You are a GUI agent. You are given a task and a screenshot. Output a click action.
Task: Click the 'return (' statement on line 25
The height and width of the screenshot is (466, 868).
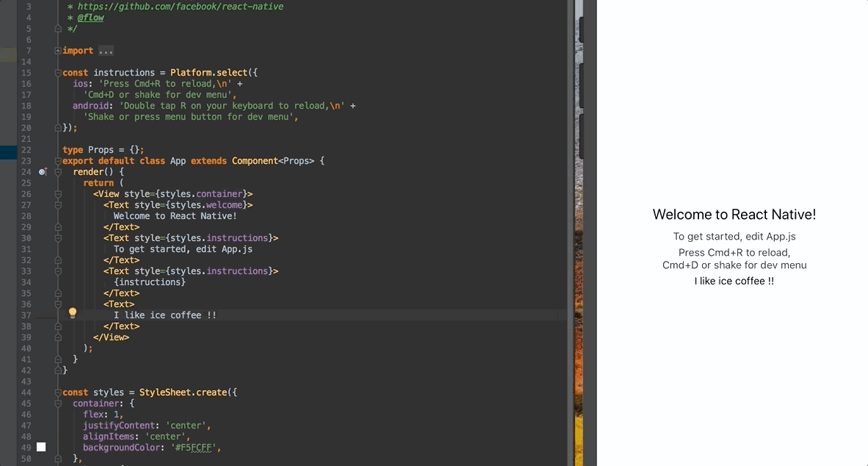tap(103, 183)
